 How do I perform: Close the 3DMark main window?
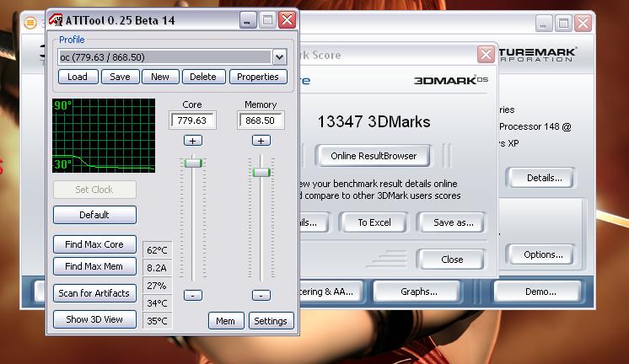click(583, 24)
